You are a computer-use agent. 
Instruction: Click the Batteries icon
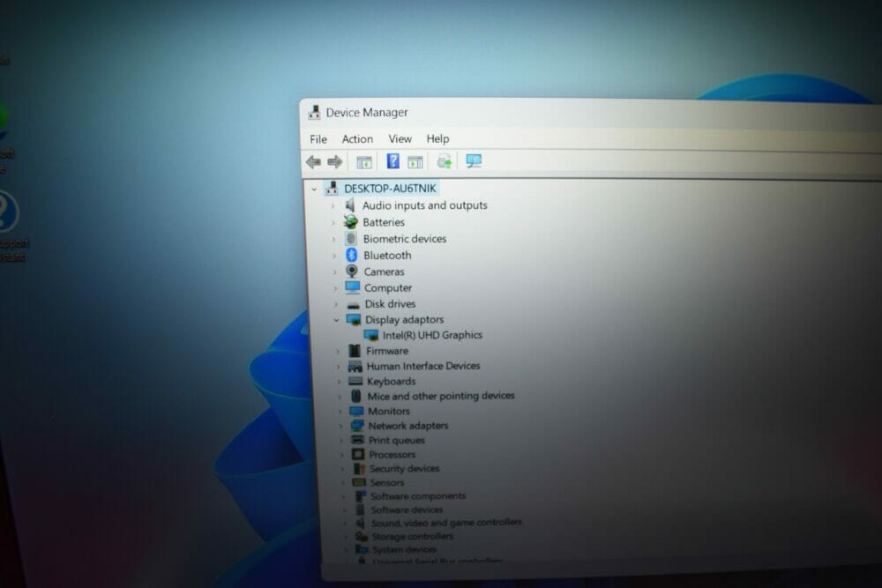(351, 222)
